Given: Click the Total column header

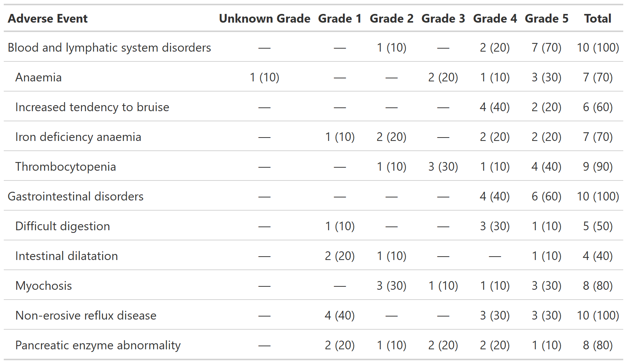Looking at the screenshot, I should [x=598, y=18].
